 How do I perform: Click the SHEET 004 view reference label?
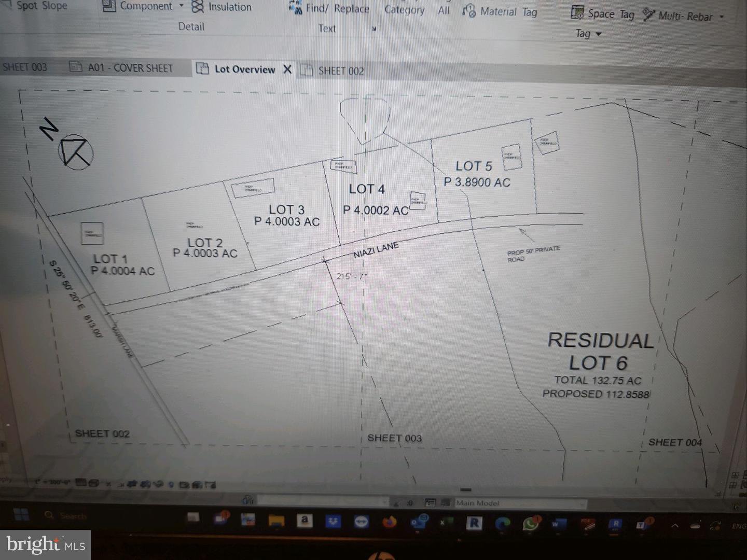tap(675, 442)
